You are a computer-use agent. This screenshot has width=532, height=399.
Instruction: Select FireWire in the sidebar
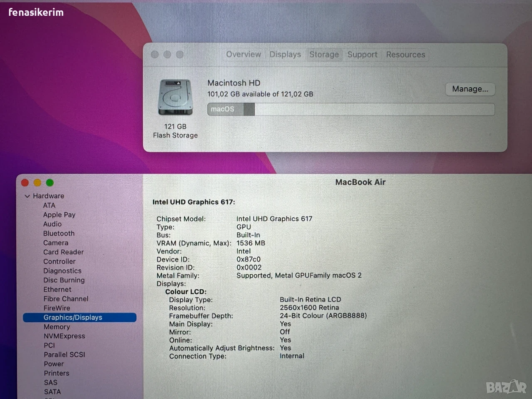(57, 308)
